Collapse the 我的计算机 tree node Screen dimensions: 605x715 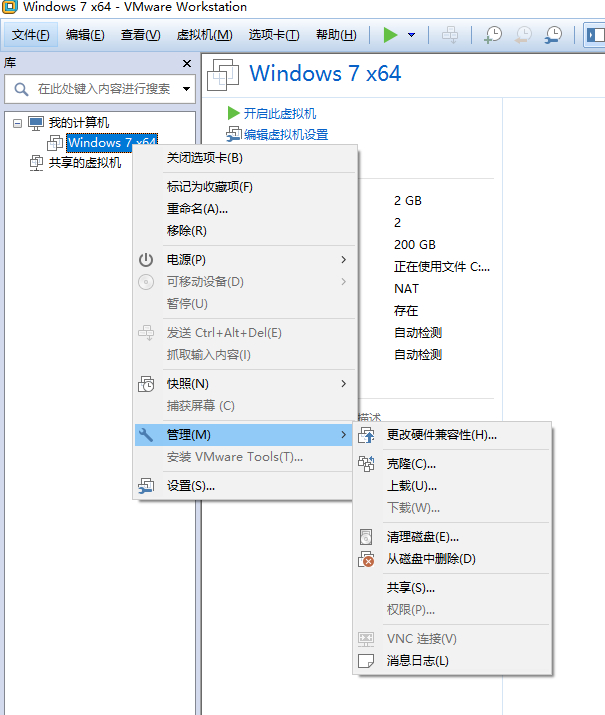[x=17, y=123]
